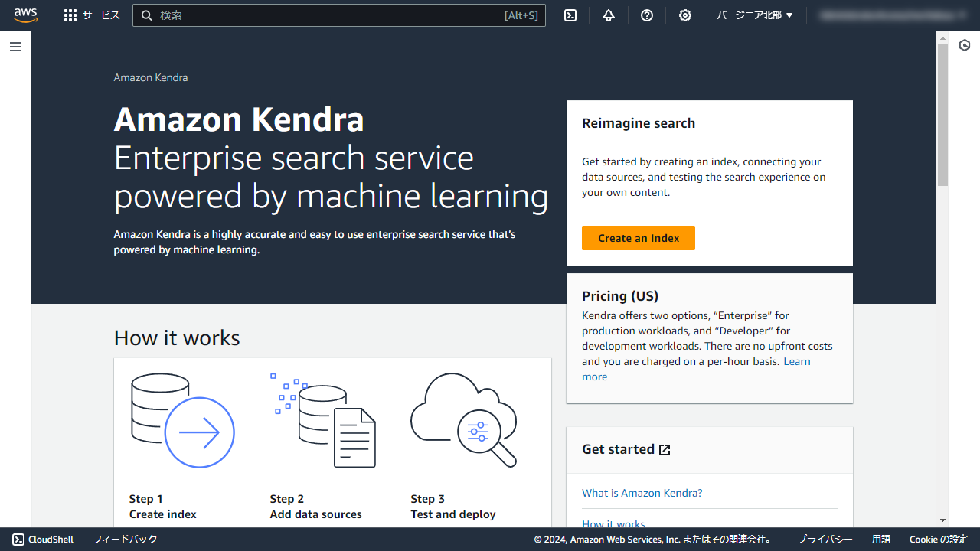Image resolution: width=980 pixels, height=551 pixels.
Task: Click the Step 2 Add data sources icon
Action: click(x=323, y=420)
